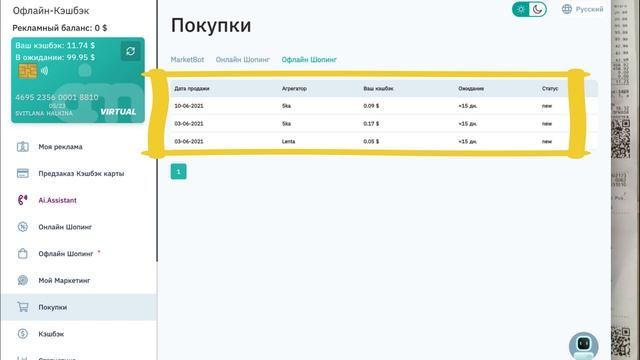Click the Кэшбэк dollar icon
This screenshot has height=360, width=640.
22,333
